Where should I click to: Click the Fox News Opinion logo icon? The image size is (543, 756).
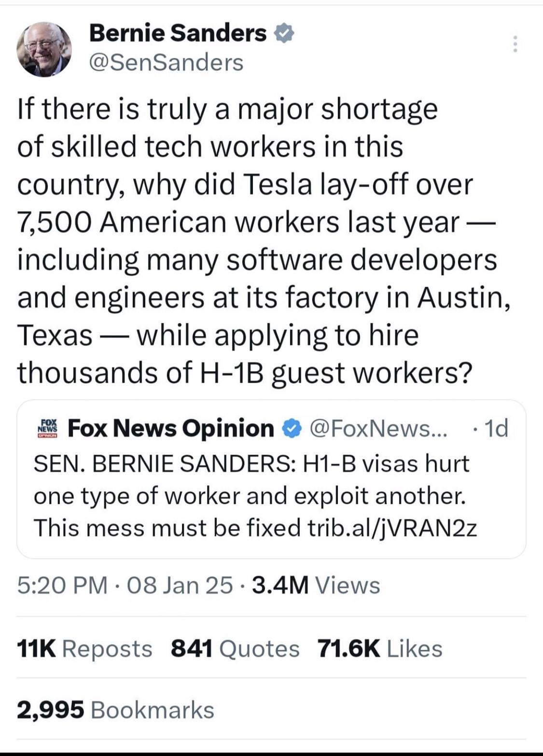pos(47,428)
